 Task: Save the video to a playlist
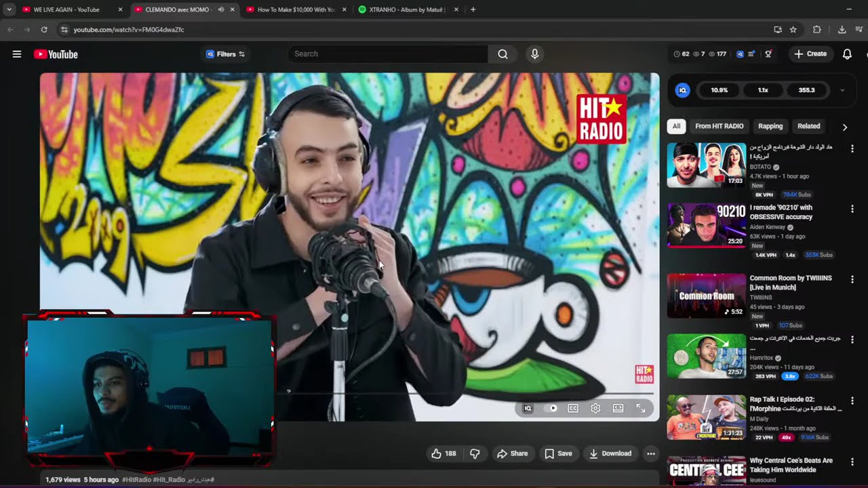tap(558, 453)
